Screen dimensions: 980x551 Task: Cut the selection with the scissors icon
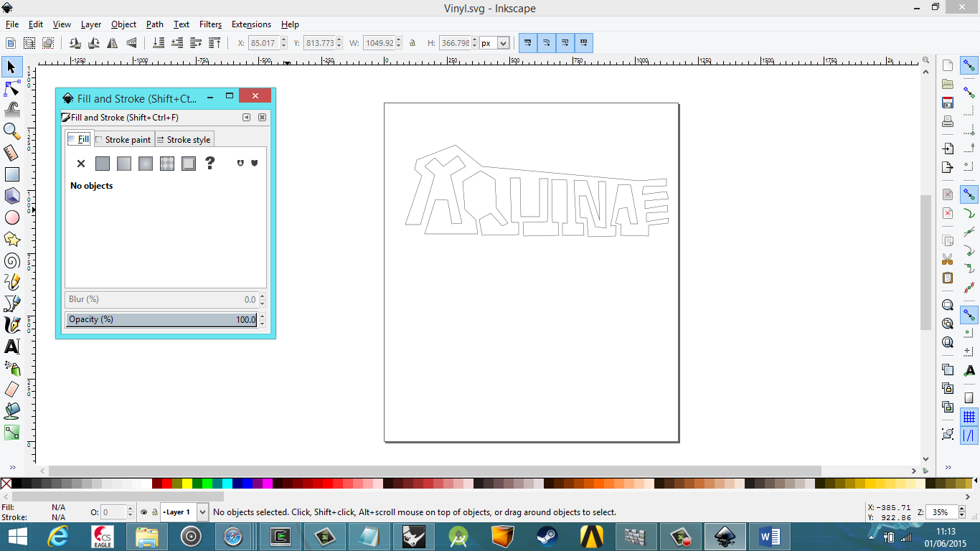coord(948,259)
